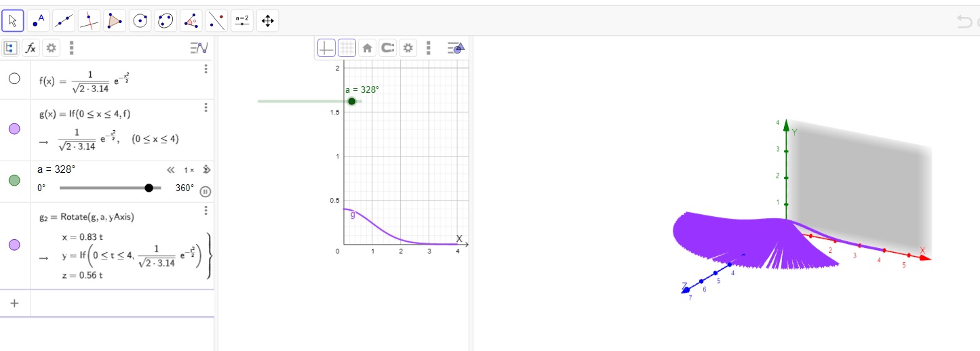Hide the g(x) function
Image resolution: width=980 pixels, height=351 pixels.
tap(14, 129)
